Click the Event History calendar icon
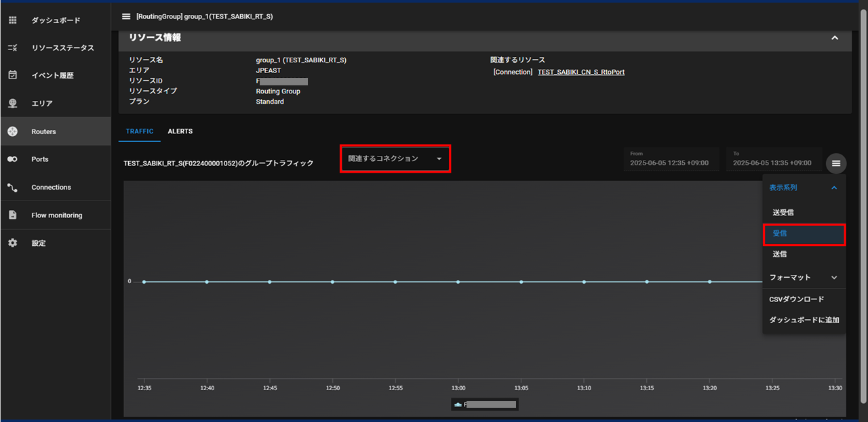The height and width of the screenshot is (422, 868). tap(12, 75)
